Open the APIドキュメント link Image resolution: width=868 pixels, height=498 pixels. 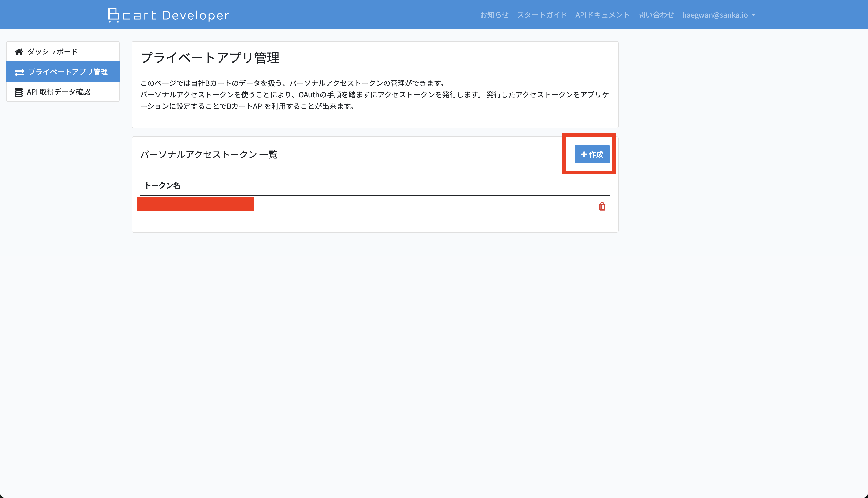tap(602, 15)
